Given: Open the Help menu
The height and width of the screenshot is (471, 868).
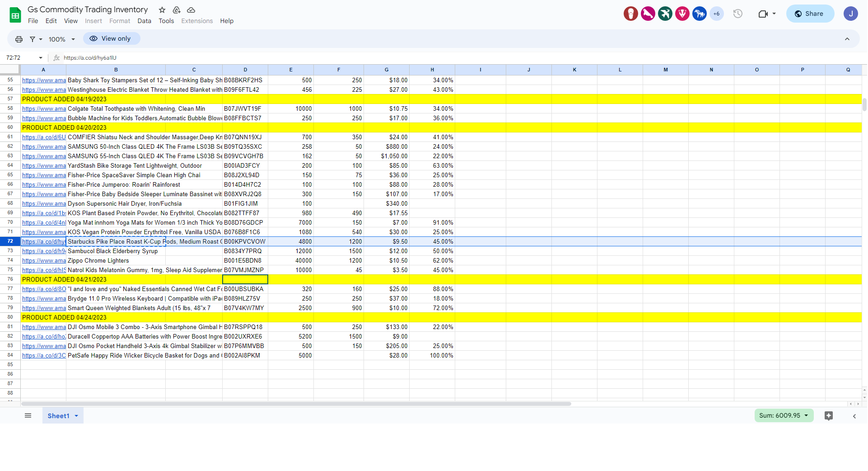Looking at the screenshot, I should (227, 21).
